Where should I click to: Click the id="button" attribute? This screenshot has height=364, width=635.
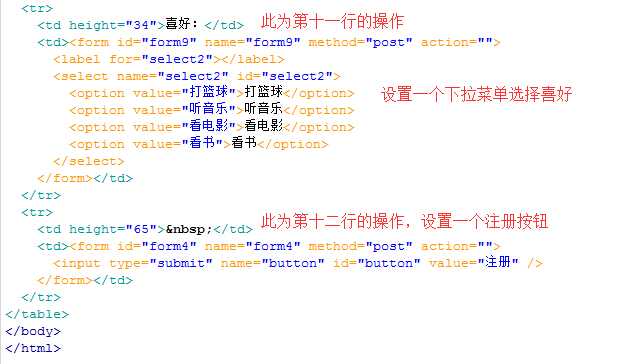pyautogui.click(x=377, y=263)
